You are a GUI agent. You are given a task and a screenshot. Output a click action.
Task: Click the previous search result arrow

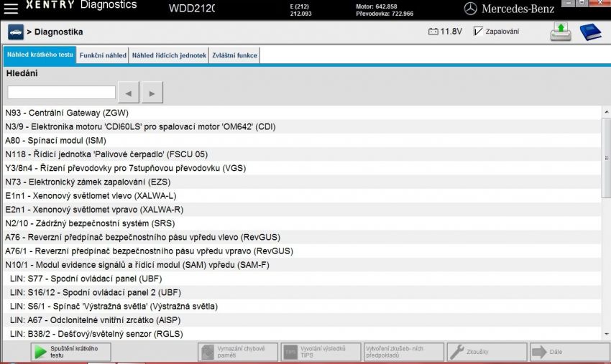point(128,93)
